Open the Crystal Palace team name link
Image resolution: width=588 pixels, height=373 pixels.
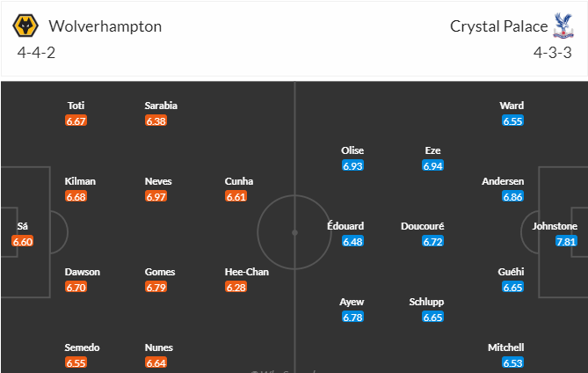click(x=498, y=26)
